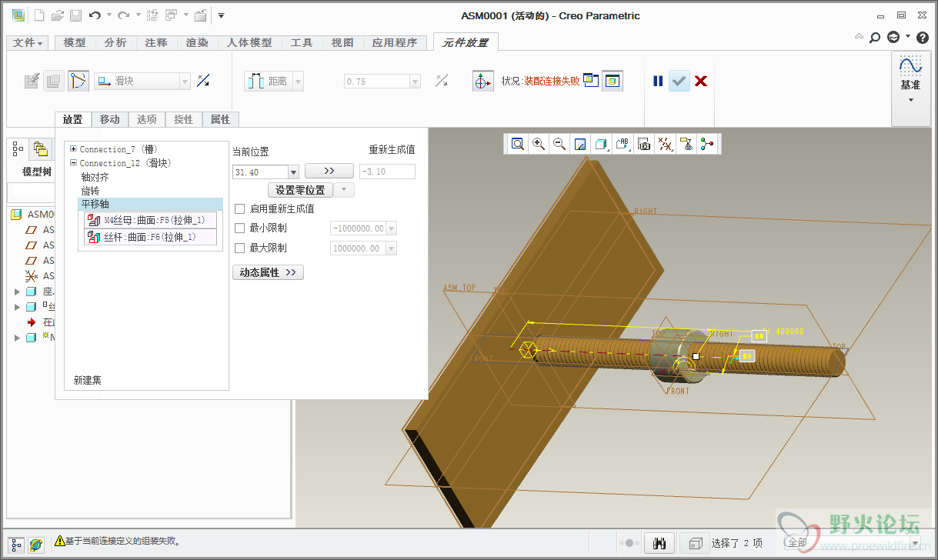Screen dimensions: 938x560
Task: Switch to the 视图 ribbon tab
Action: (x=342, y=42)
